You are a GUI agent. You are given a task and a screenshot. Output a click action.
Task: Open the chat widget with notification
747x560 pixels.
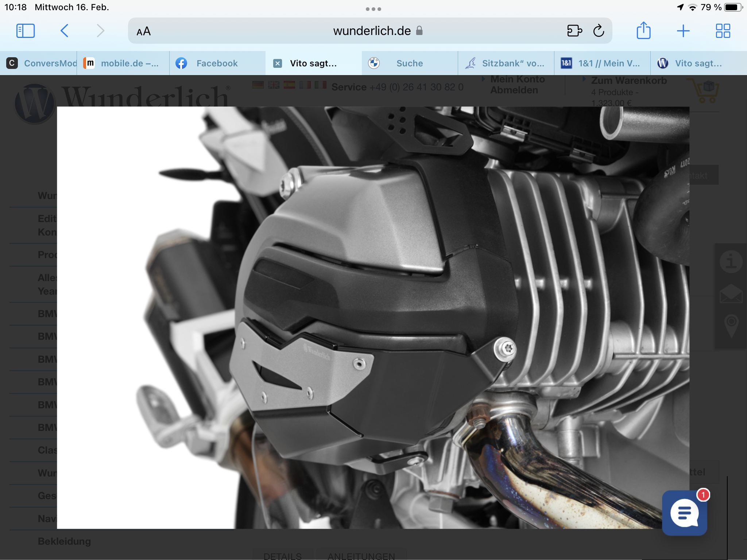(684, 513)
